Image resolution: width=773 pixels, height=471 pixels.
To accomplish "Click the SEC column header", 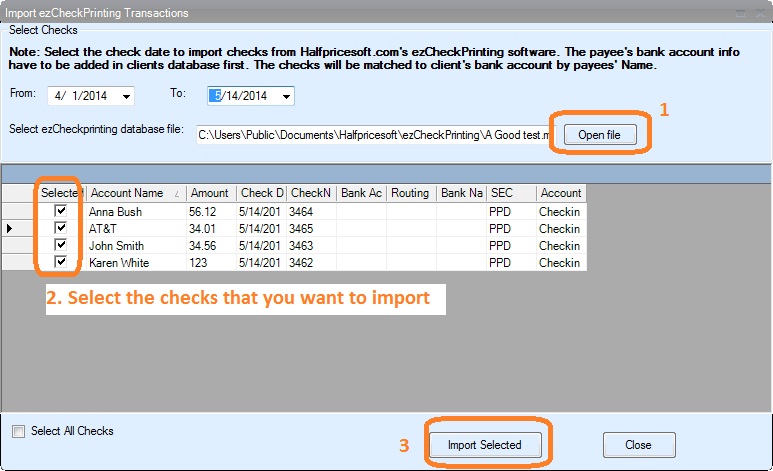I will point(510,193).
